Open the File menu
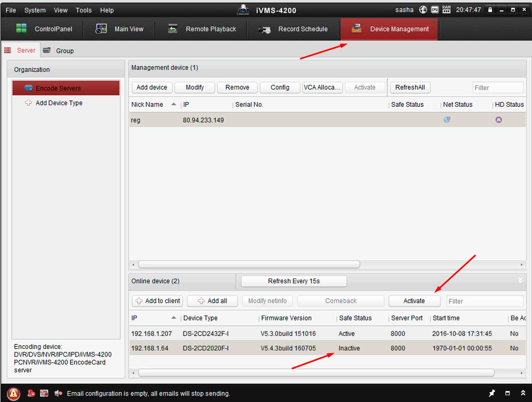 coord(11,10)
